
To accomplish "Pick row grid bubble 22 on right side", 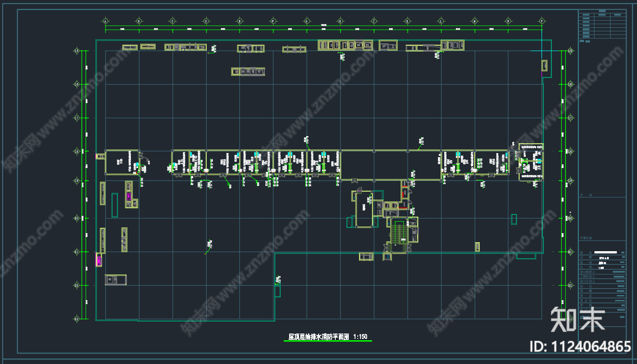I will coord(570,285).
